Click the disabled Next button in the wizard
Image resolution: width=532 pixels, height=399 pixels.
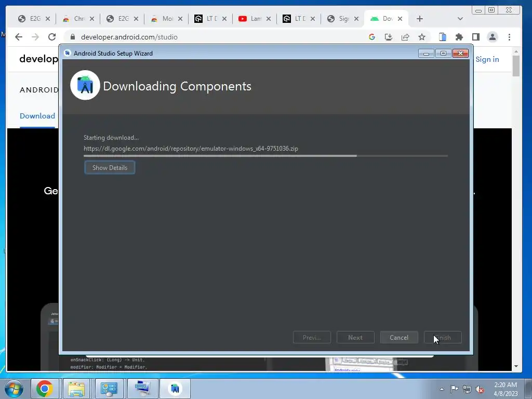[355, 338]
